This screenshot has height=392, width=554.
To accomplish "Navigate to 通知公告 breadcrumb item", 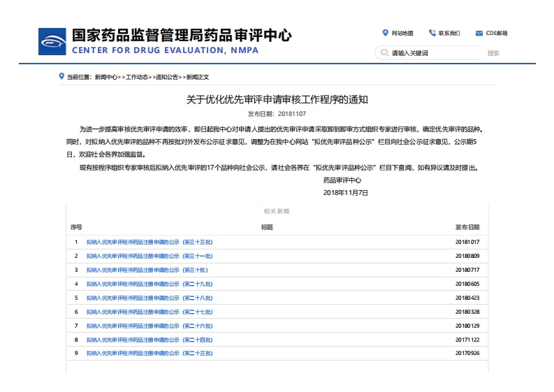I will 166,77.
